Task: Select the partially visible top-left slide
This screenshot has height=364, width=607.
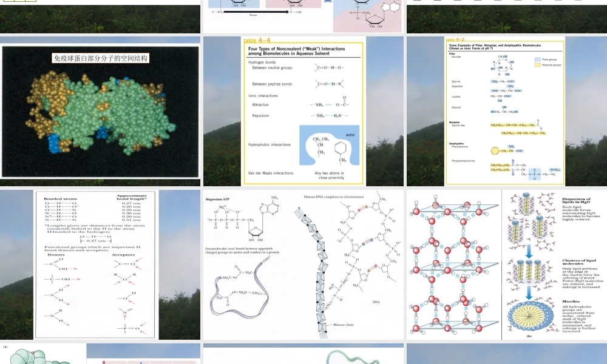Action: 100,16
